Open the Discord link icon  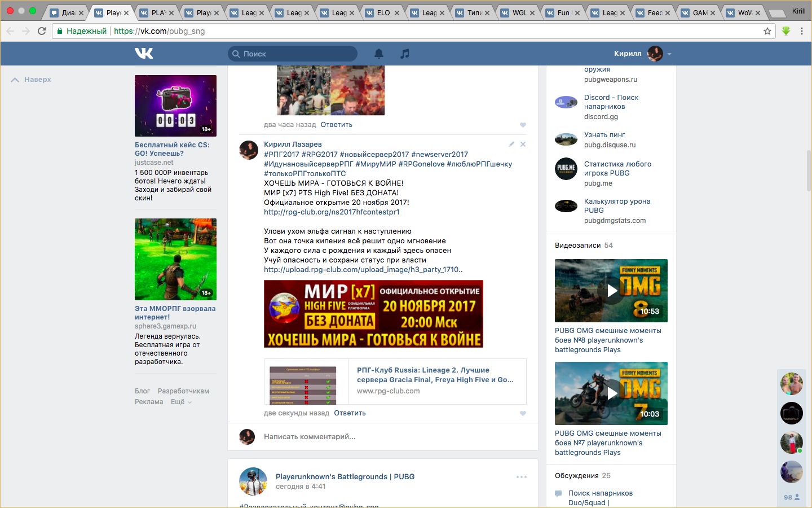point(566,102)
